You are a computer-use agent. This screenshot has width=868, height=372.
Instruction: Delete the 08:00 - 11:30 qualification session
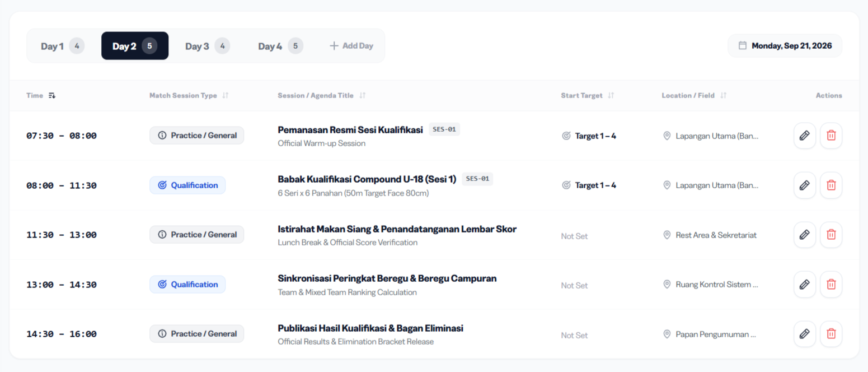pyautogui.click(x=831, y=185)
